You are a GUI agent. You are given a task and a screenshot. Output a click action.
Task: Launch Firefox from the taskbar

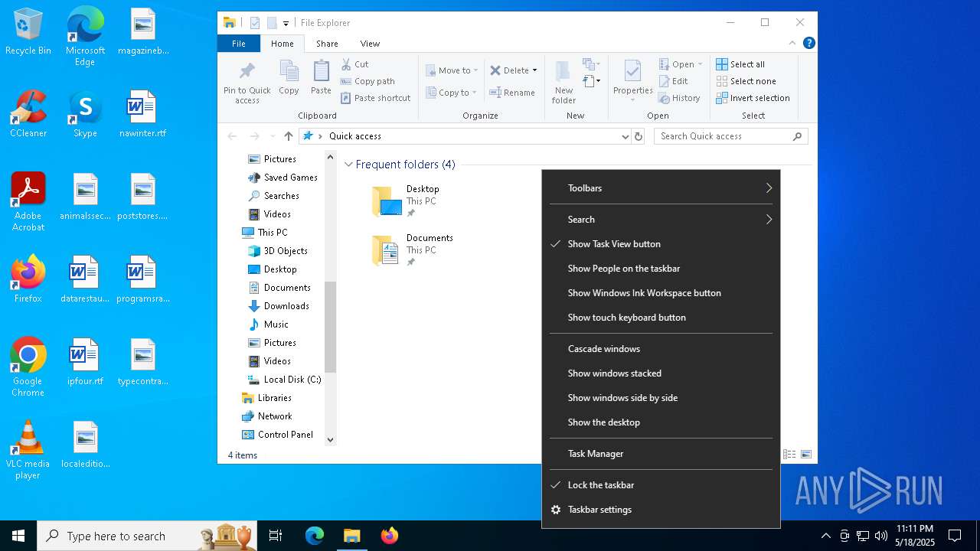(390, 536)
